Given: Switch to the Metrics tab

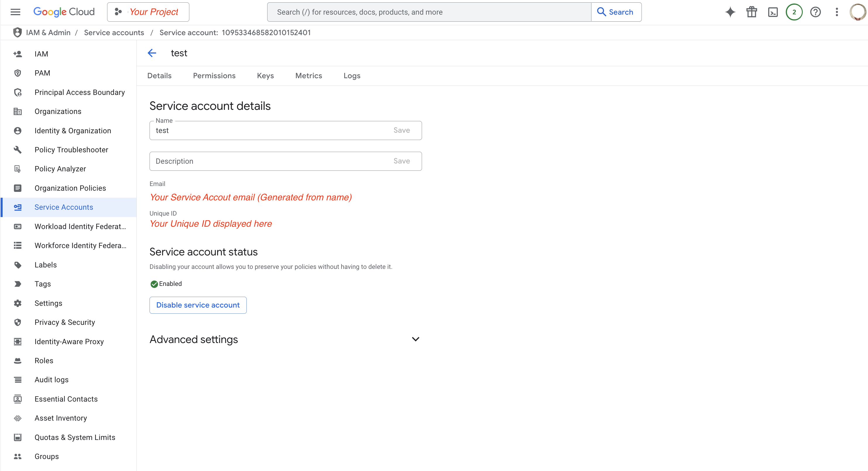Looking at the screenshot, I should (308, 76).
